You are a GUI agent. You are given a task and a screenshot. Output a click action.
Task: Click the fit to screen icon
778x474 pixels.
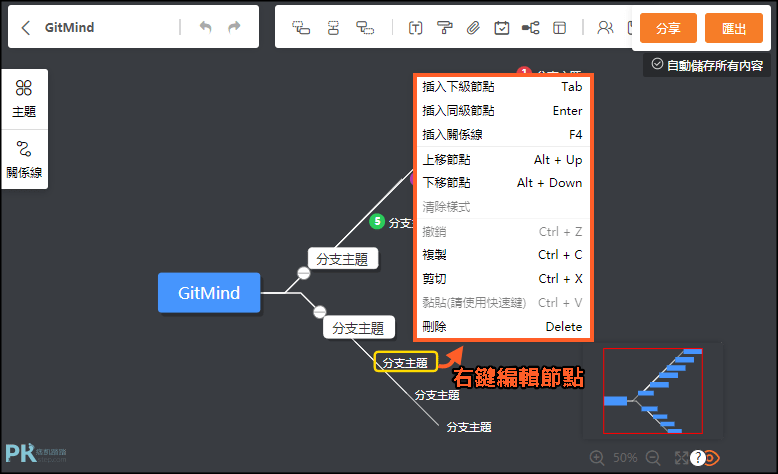tap(680, 458)
